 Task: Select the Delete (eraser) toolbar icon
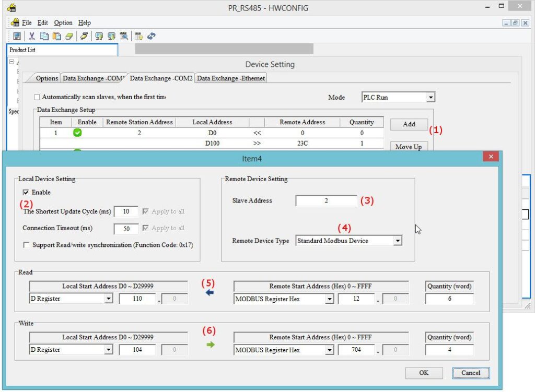tap(69, 36)
